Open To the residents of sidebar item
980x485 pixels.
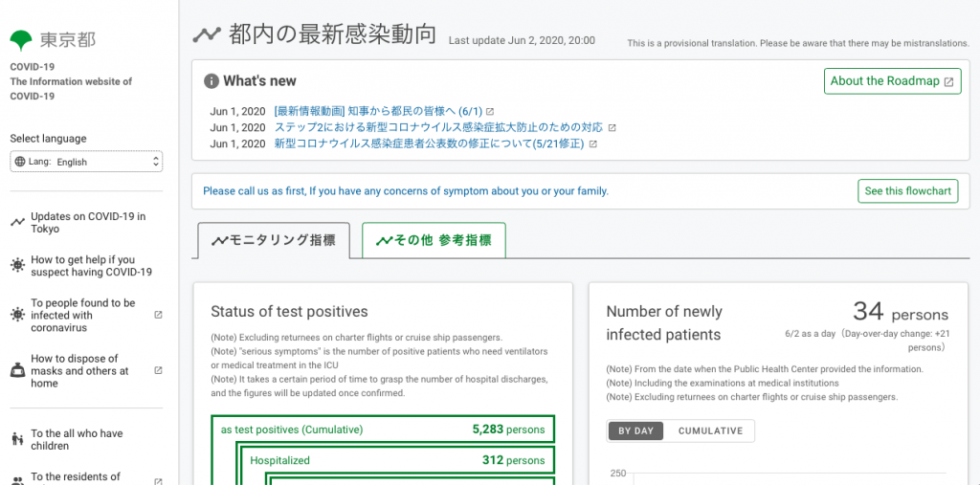(77, 477)
